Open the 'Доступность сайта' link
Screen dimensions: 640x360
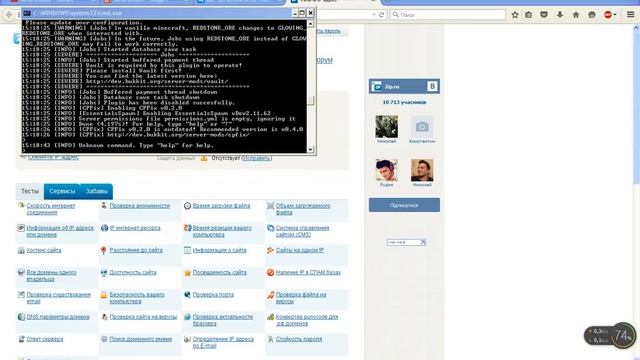click(133, 272)
